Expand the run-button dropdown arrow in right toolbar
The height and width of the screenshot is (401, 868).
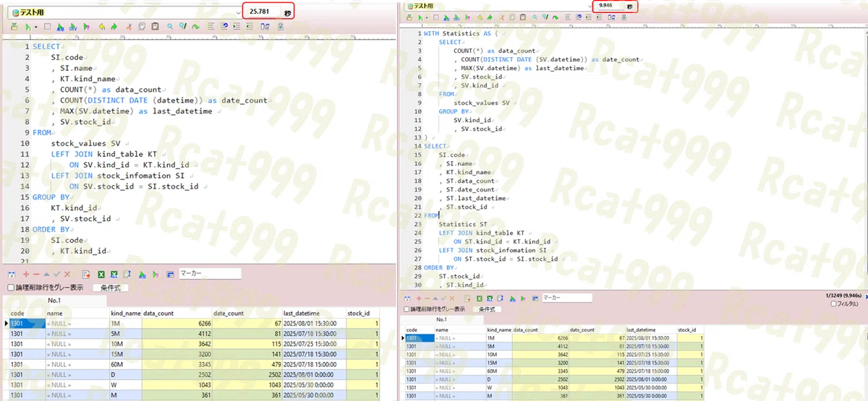click(x=427, y=17)
